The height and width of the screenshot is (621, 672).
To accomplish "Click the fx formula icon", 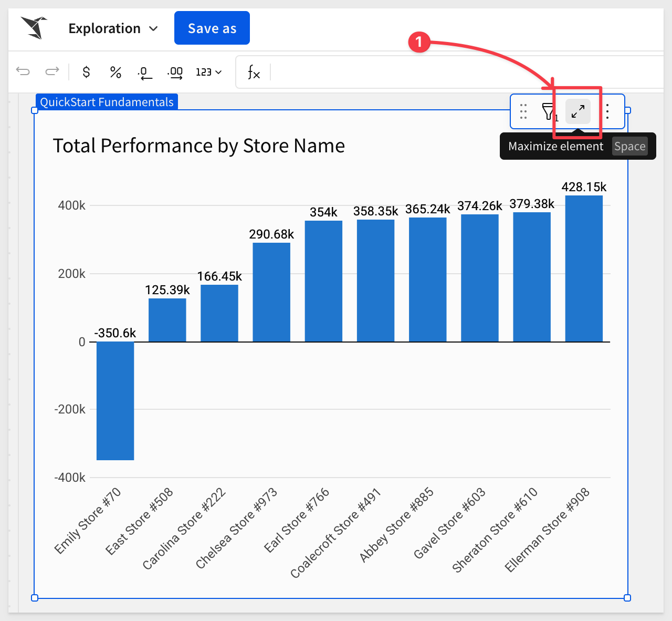I will coord(254,72).
